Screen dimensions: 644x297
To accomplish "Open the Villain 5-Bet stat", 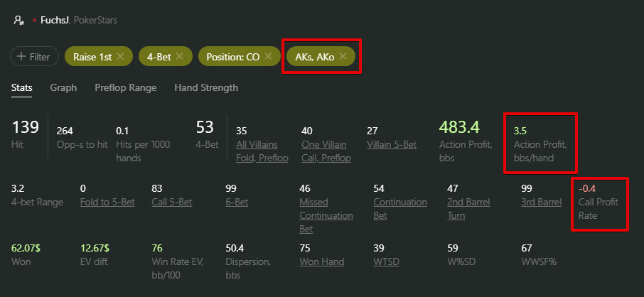I will (x=392, y=144).
